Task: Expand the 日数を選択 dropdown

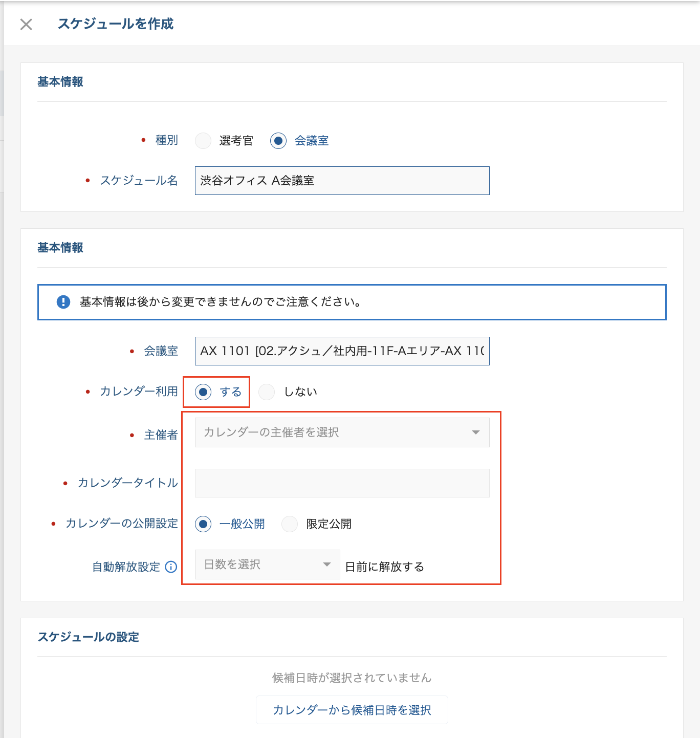Action: pyautogui.click(x=267, y=565)
